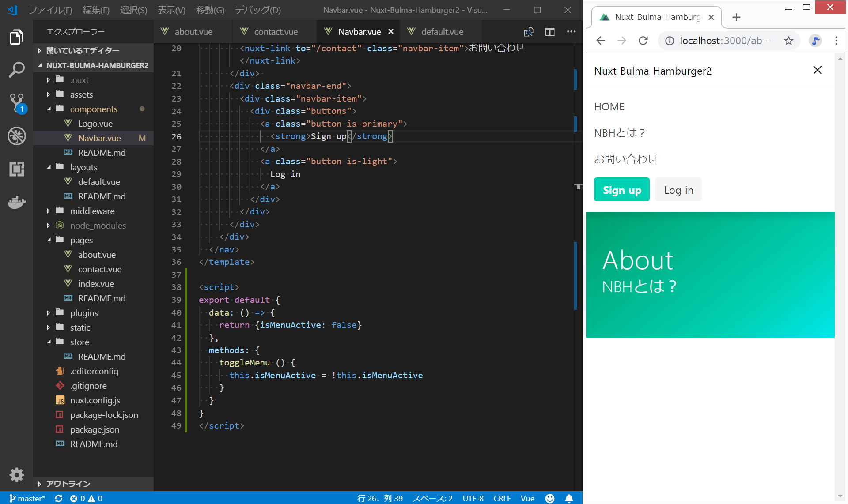
Task: Open the Search view in activity bar
Action: 16,70
